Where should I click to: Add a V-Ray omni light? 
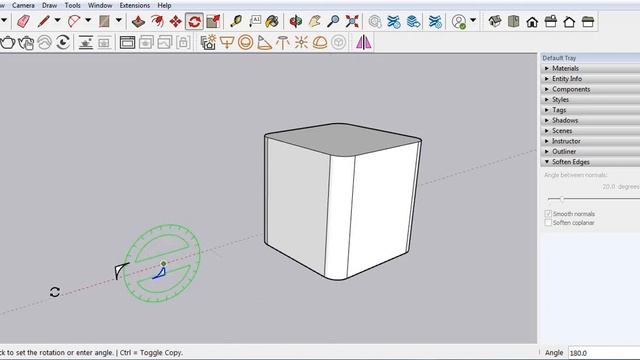coord(301,42)
